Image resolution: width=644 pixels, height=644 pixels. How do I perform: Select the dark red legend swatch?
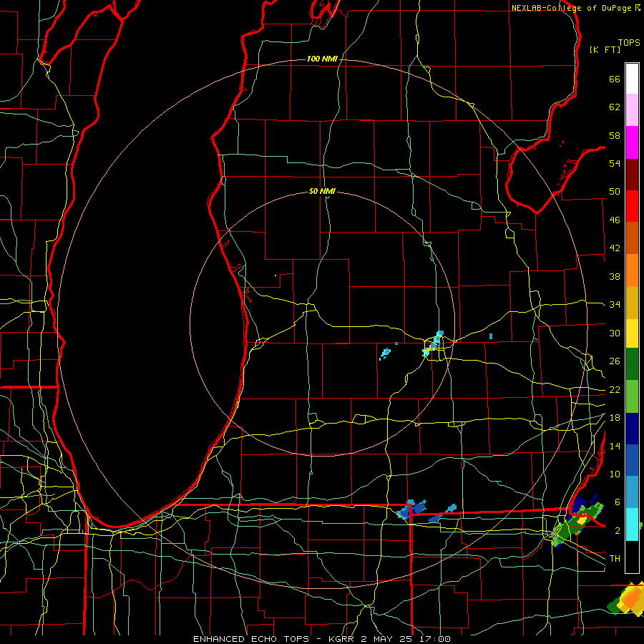[x=632, y=174]
